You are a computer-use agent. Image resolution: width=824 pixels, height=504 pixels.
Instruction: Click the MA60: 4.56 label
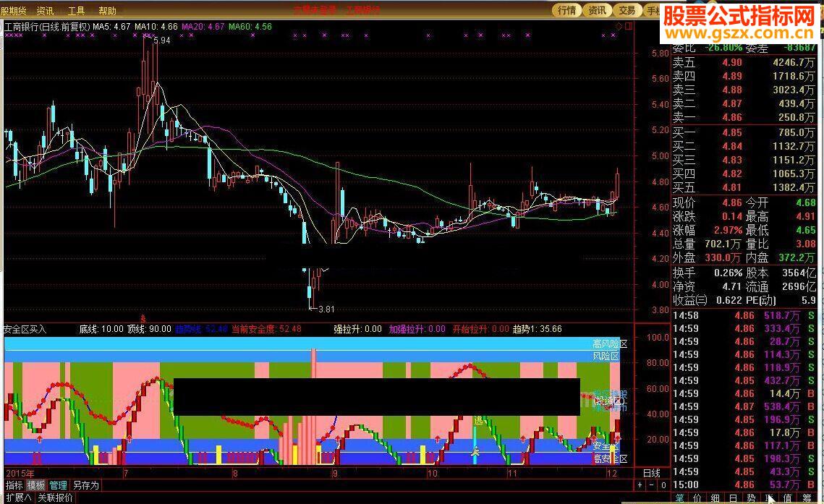coord(250,26)
